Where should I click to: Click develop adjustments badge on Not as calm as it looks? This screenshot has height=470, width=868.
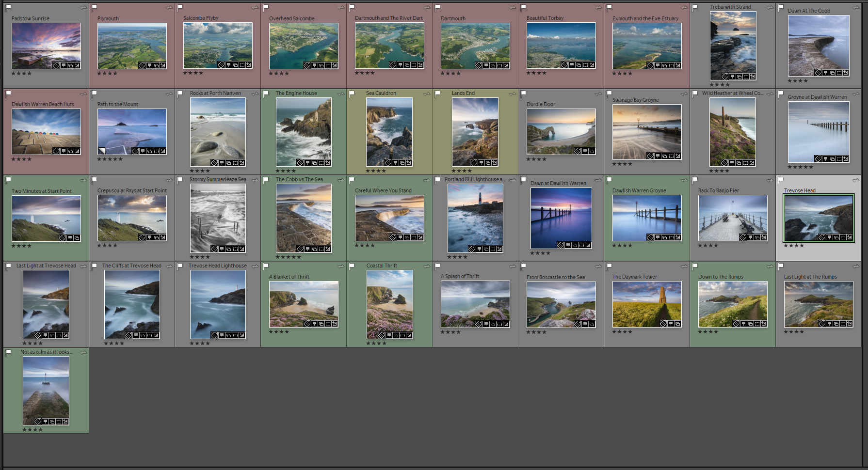tap(65, 421)
